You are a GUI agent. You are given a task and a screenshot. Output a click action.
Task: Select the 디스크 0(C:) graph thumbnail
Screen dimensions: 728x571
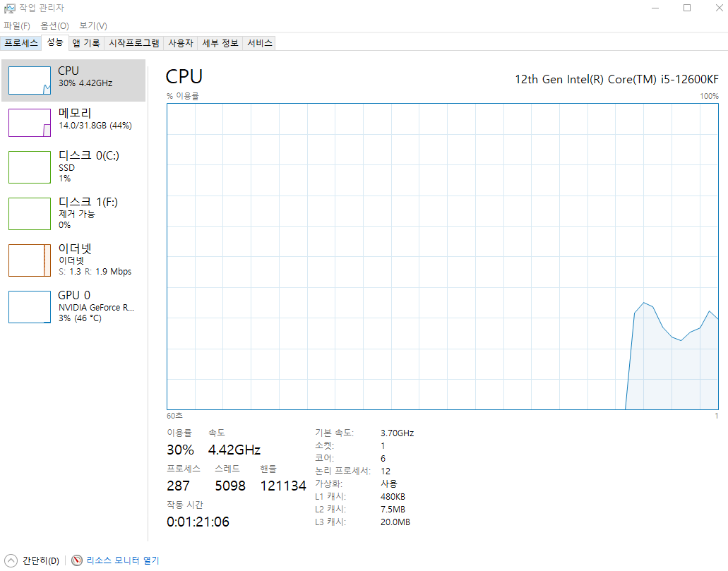coord(30,167)
